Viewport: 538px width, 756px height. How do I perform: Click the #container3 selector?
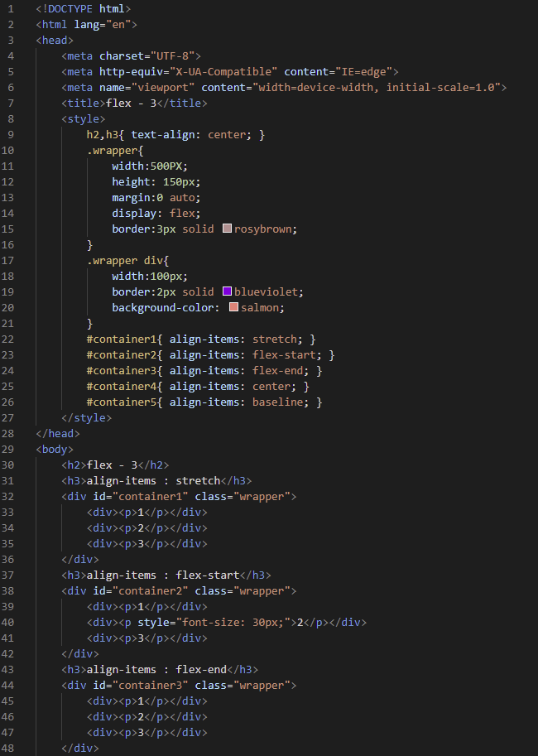[x=122, y=370]
